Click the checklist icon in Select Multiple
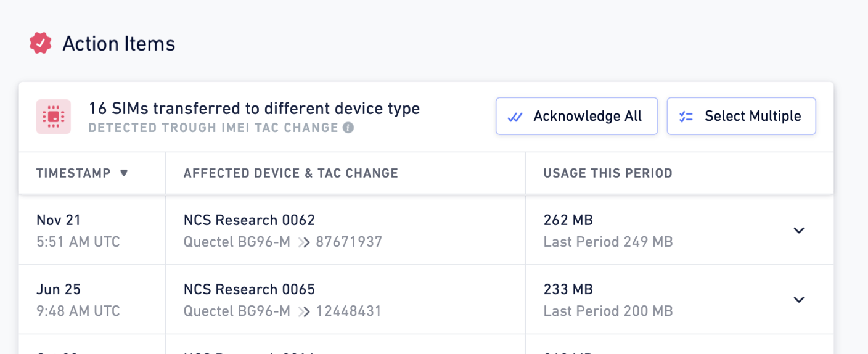The image size is (868, 354). (x=686, y=117)
